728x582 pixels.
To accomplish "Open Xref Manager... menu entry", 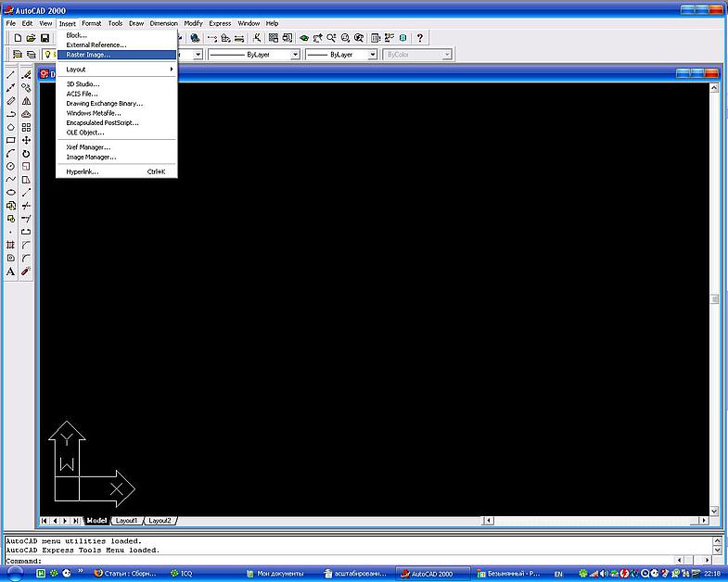I will click(x=117, y=147).
